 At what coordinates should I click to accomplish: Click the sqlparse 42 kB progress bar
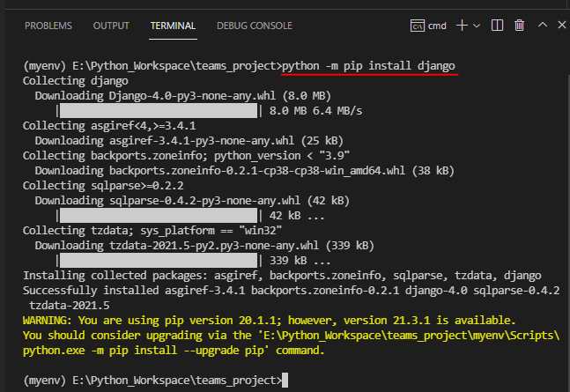point(159,216)
